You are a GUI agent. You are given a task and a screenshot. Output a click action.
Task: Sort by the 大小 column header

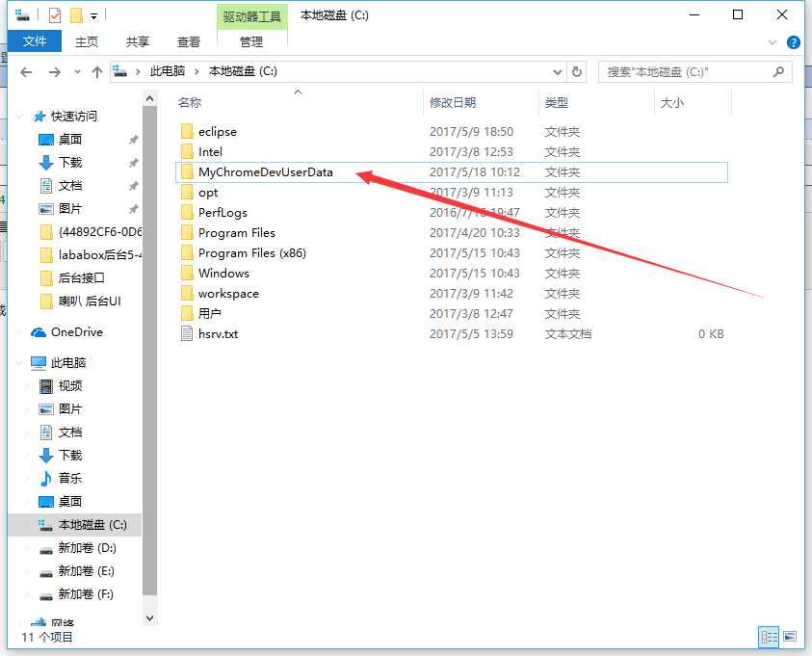click(x=672, y=102)
